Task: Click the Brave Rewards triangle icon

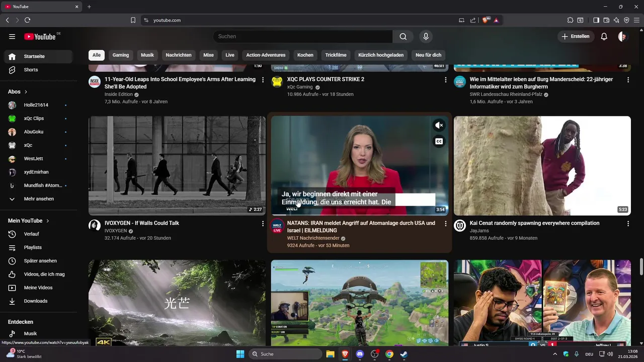Action: (x=496, y=20)
